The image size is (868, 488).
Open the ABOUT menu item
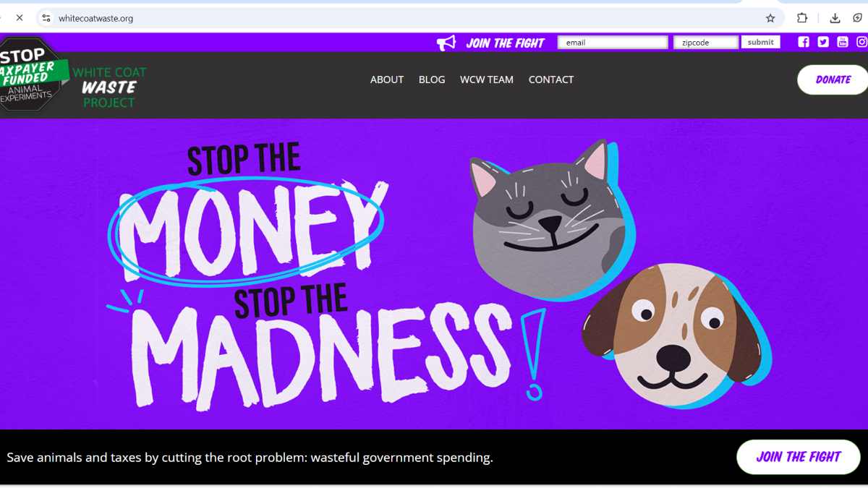tap(387, 80)
